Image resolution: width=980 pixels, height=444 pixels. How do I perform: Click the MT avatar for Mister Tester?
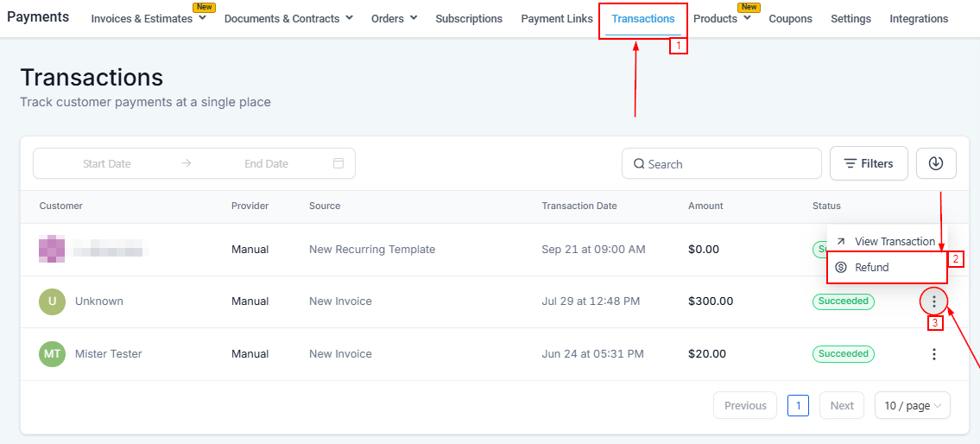pyautogui.click(x=52, y=354)
